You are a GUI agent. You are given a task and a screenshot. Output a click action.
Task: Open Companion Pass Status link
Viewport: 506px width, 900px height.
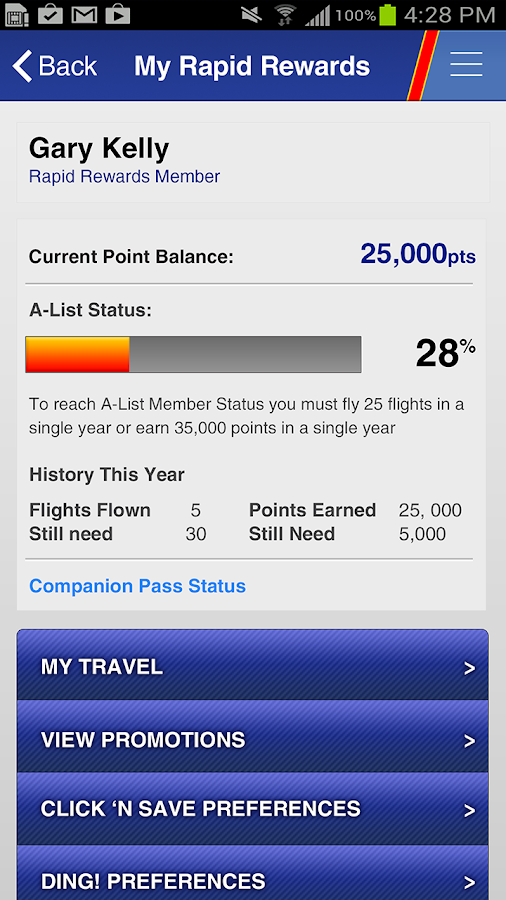coord(137,586)
